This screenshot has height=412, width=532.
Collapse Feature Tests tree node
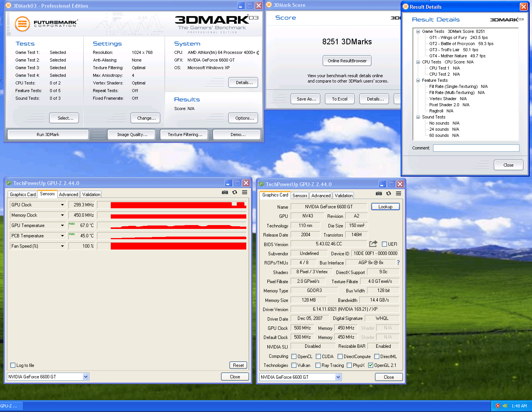pyautogui.click(x=418, y=80)
